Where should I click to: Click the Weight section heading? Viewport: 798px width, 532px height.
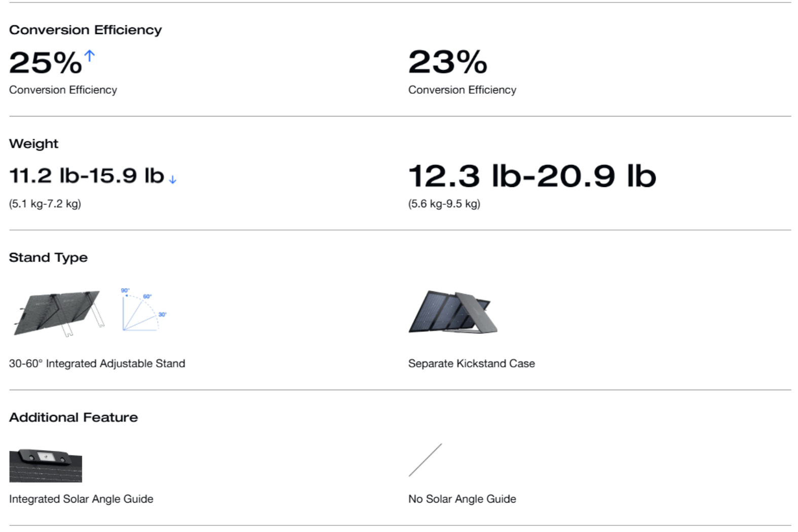point(33,144)
